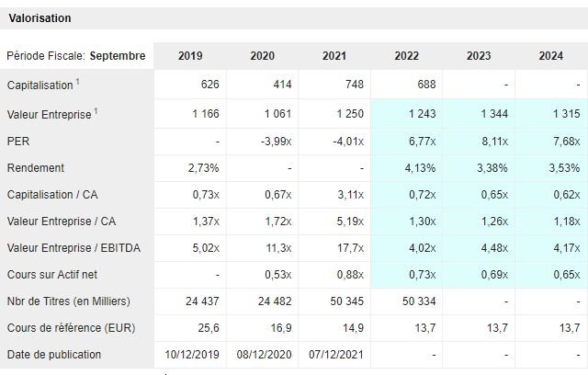Click the Nbr de Titres row label
Viewport: 588px width, 375px height.
(x=68, y=301)
